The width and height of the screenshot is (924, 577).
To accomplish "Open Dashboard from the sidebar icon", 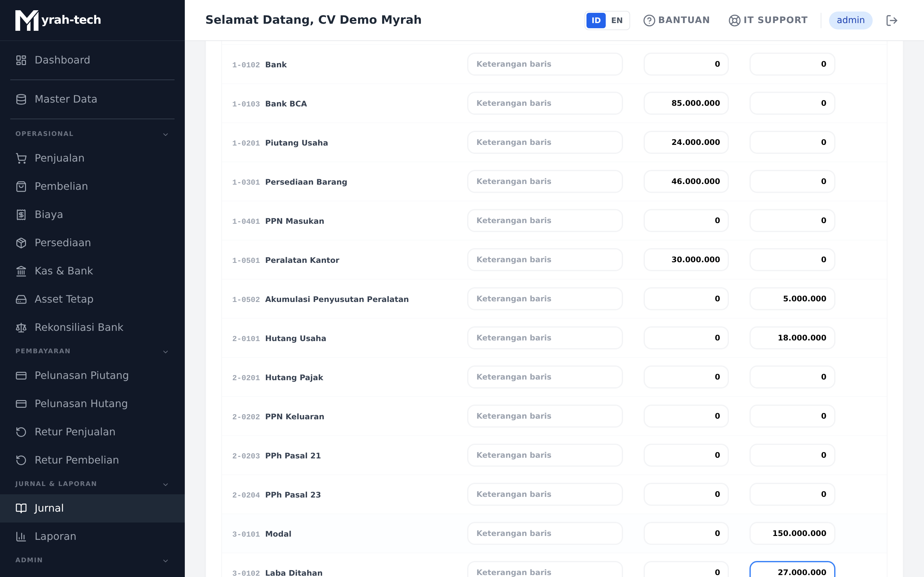I will tap(21, 60).
